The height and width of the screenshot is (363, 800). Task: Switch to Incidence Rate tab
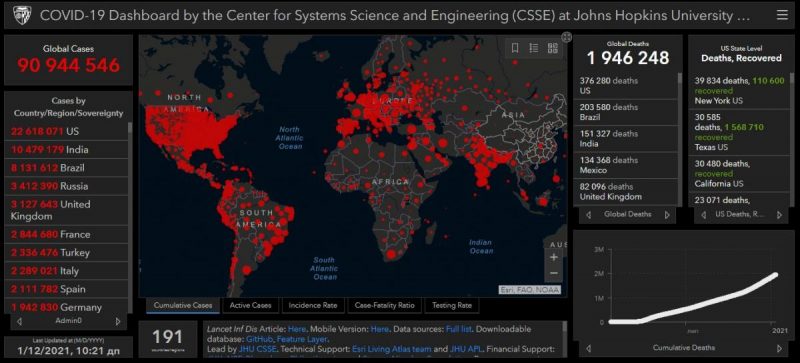pyautogui.click(x=313, y=305)
